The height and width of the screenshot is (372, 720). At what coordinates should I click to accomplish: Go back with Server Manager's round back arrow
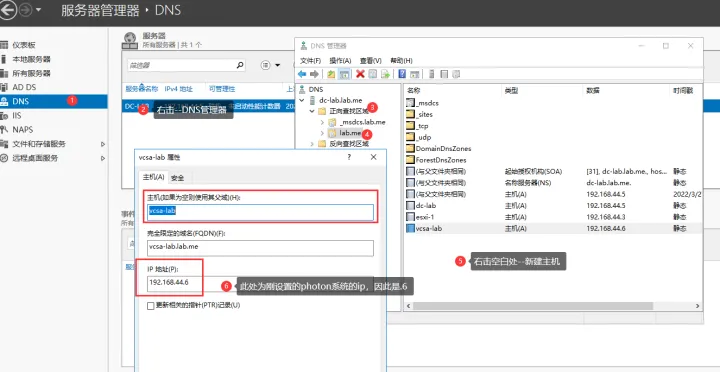coord(8,10)
